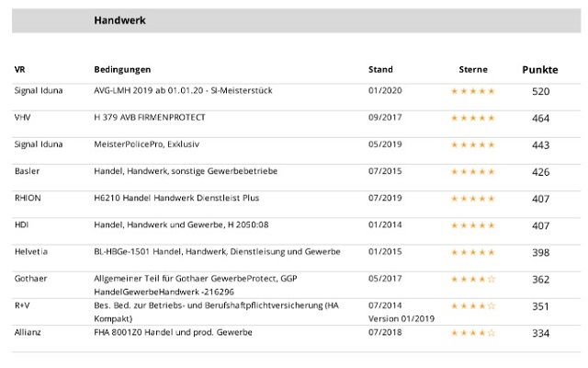
Task: Click the Sterne column header
Action: point(473,70)
